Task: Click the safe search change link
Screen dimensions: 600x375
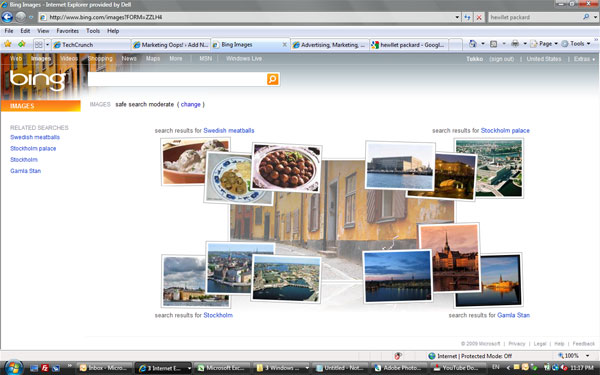Action: tap(191, 104)
